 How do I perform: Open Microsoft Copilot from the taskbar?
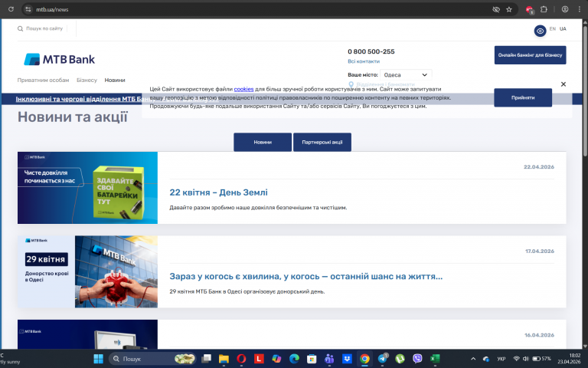(x=276, y=359)
